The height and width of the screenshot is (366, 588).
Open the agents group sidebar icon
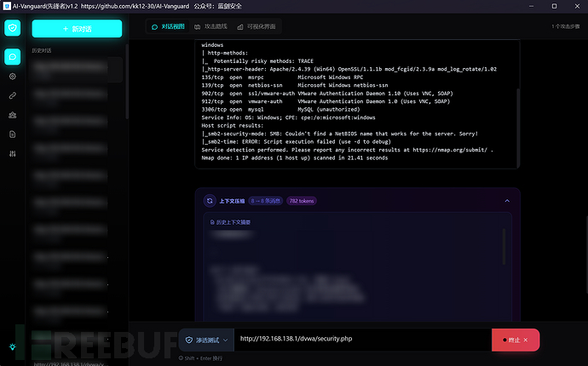tap(12, 115)
